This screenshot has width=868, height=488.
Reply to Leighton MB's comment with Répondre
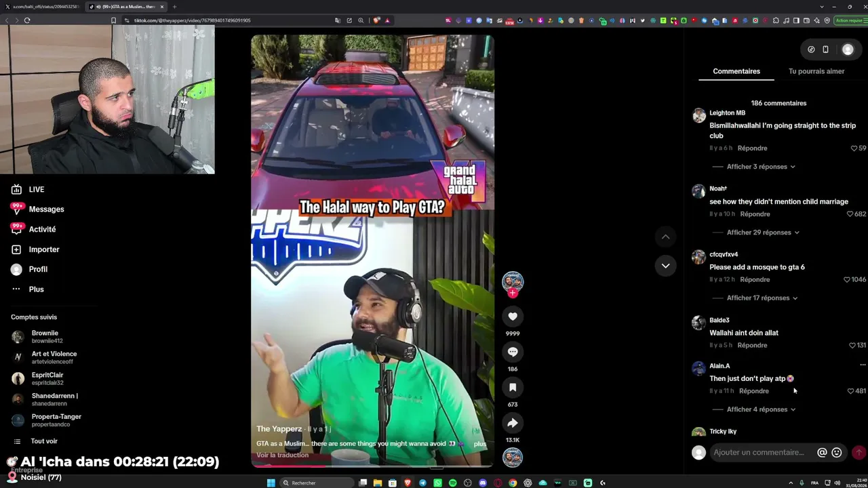pos(753,148)
